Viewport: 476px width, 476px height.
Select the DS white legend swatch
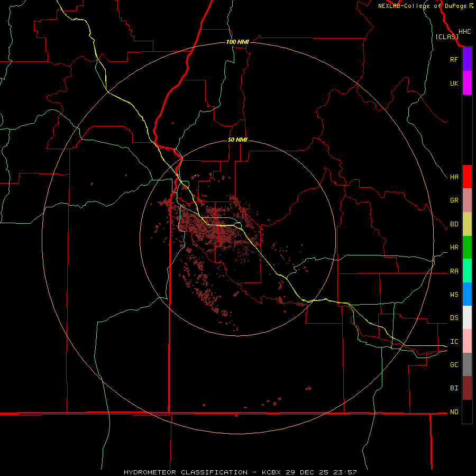pyautogui.click(x=467, y=317)
